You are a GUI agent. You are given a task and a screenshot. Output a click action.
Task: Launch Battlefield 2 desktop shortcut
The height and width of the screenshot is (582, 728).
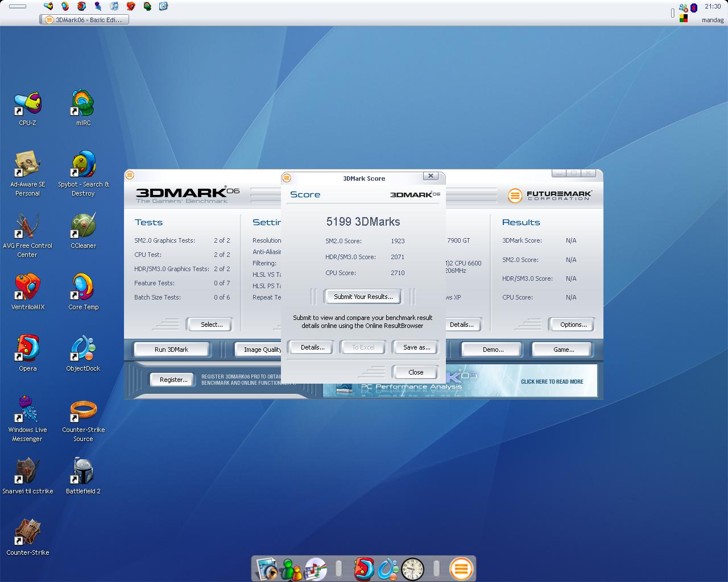83,476
